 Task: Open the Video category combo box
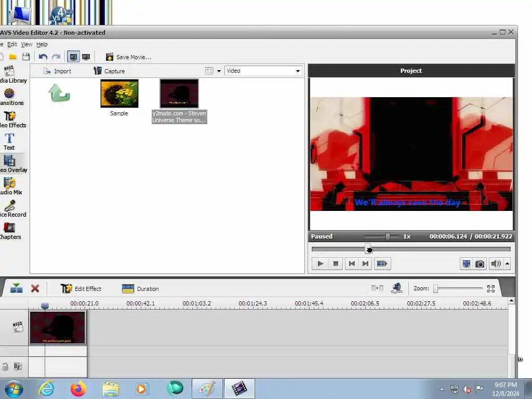tap(263, 71)
